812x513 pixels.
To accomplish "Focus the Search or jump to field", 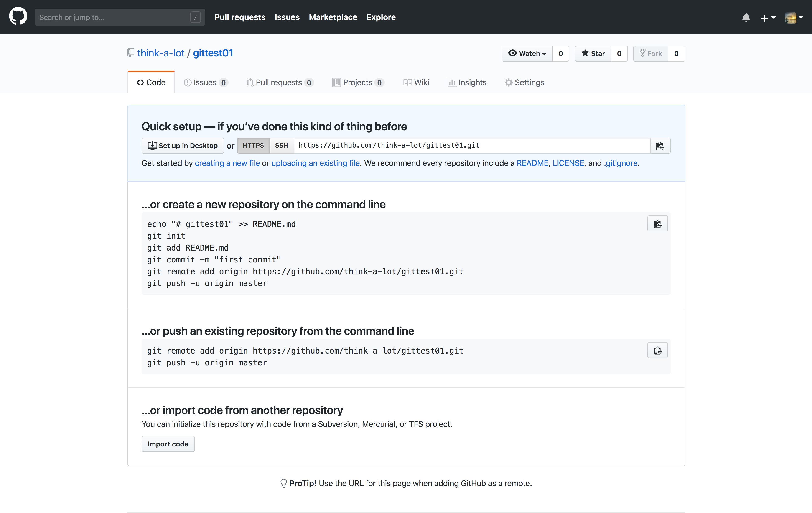I will (120, 17).
